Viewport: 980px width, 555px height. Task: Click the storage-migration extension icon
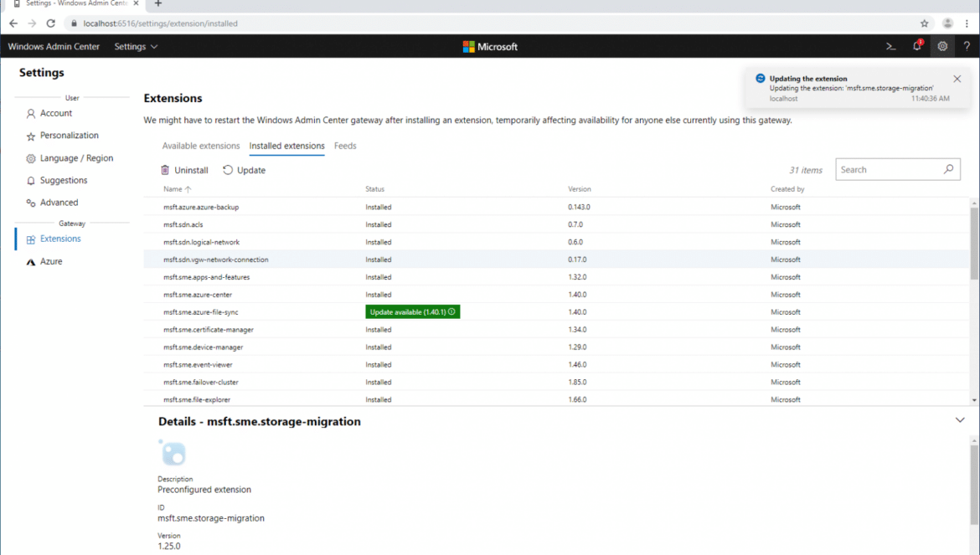173,453
